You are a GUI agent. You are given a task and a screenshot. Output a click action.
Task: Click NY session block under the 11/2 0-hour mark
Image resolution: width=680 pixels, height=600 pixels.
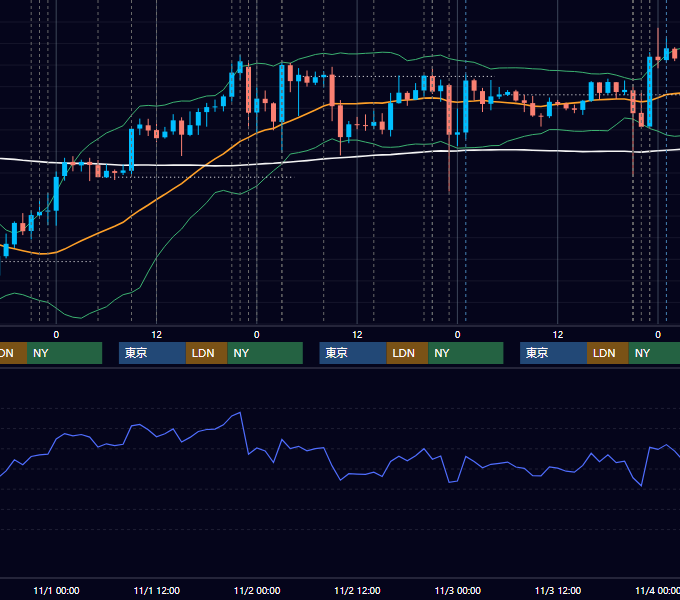coord(265,353)
